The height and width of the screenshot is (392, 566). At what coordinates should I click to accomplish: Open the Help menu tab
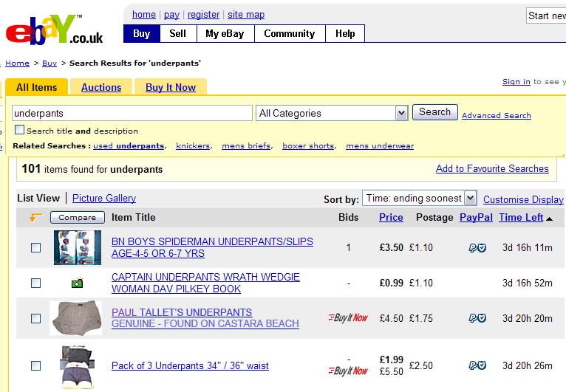345,33
